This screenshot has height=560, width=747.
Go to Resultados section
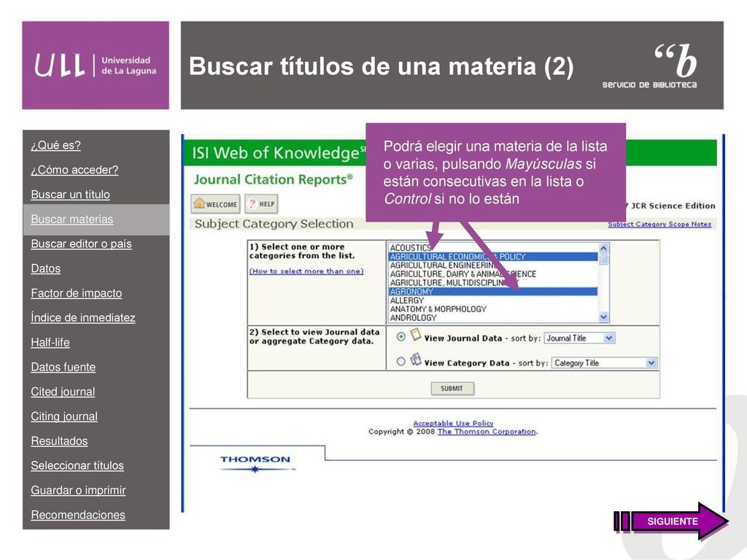click(59, 441)
